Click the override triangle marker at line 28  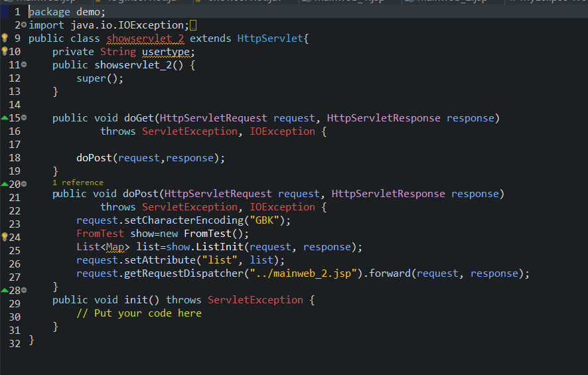pyautogui.click(x=5, y=290)
